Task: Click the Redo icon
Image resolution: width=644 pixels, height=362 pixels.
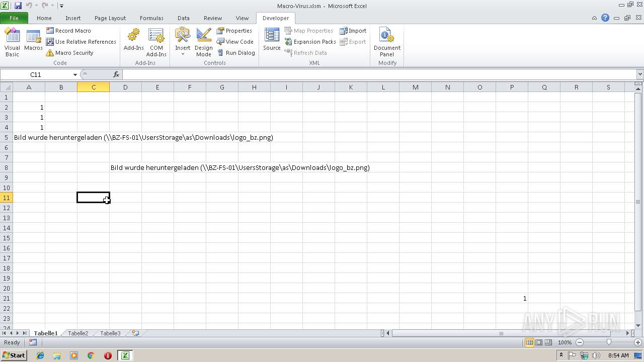Action: coord(45,6)
